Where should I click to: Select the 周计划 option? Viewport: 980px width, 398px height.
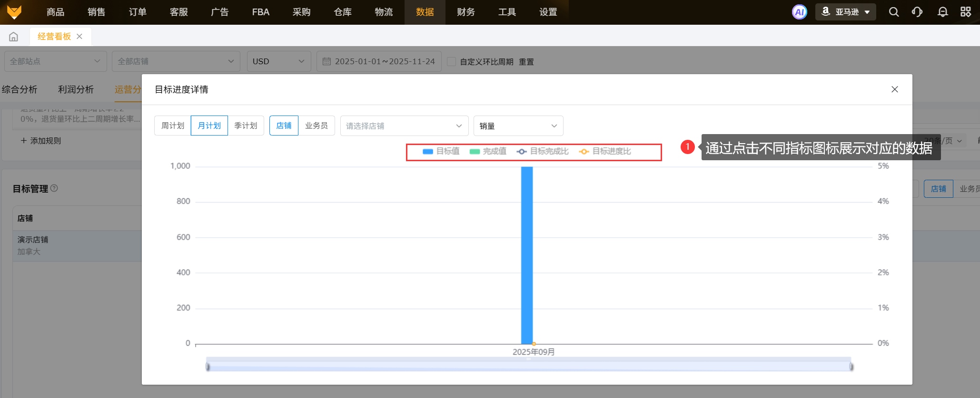coord(173,126)
